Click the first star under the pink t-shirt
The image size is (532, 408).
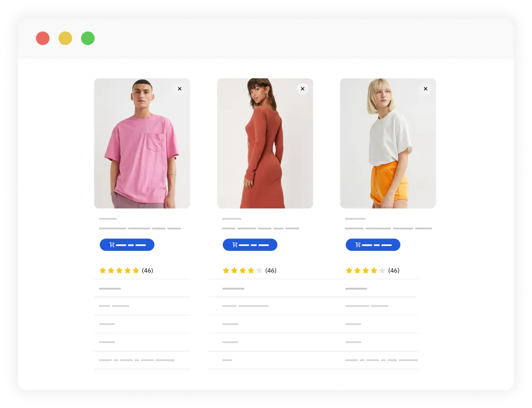(x=103, y=270)
